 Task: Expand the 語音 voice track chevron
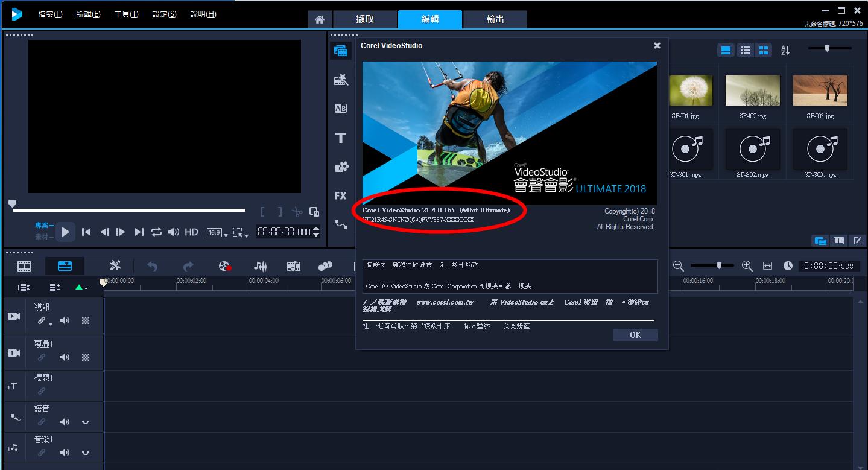coord(86,422)
